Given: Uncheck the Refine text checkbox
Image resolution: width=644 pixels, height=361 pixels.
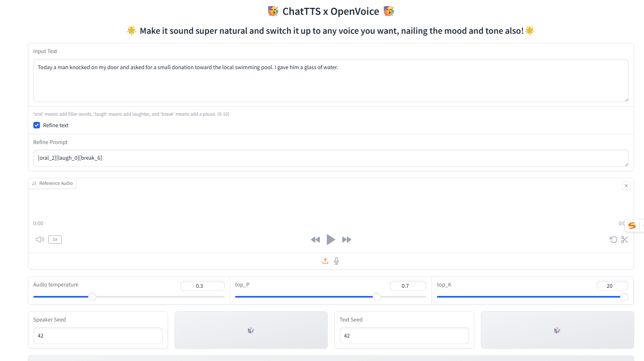Looking at the screenshot, I should coord(37,125).
